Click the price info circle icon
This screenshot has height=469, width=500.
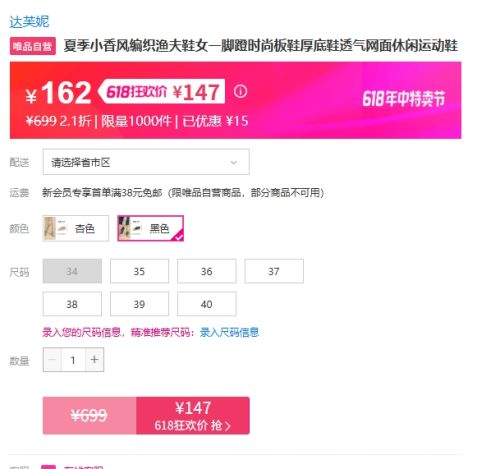(240, 91)
